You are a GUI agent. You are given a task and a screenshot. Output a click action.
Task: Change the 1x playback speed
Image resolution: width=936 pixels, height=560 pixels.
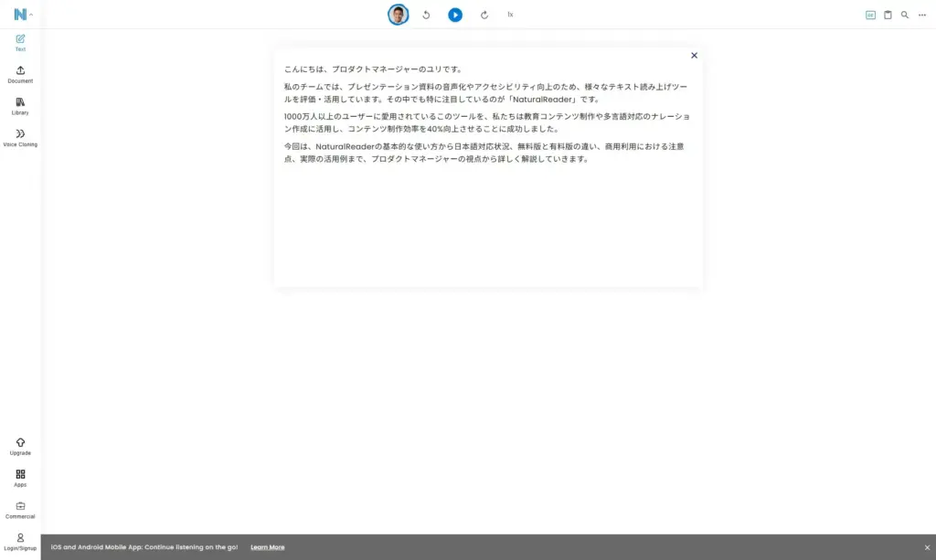[510, 15]
